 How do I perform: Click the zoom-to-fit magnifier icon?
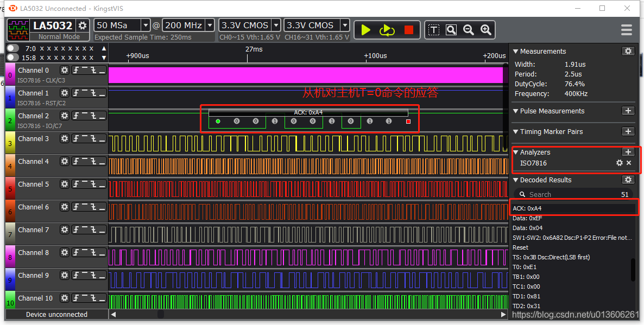(451, 30)
